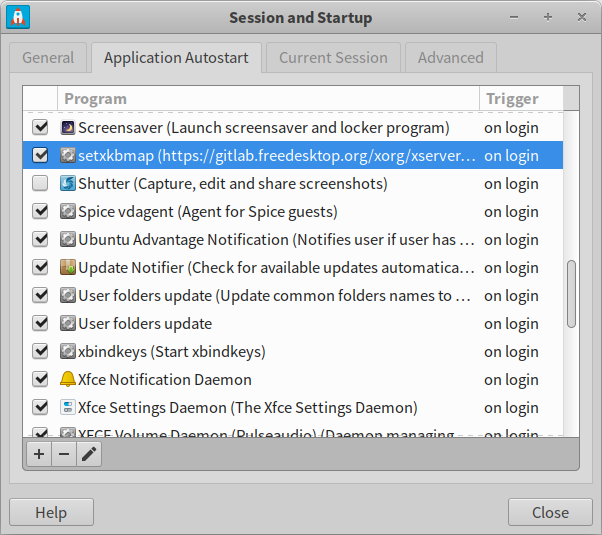Click the Close button at bottom

pos(550,513)
